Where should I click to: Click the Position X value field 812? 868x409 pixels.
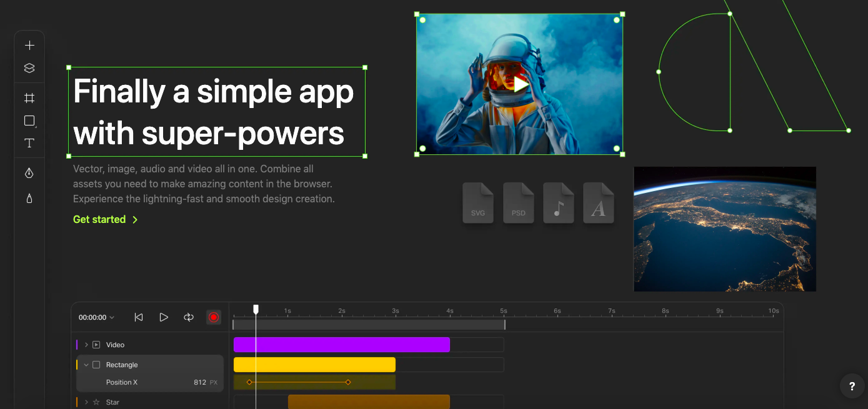(x=199, y=382)
